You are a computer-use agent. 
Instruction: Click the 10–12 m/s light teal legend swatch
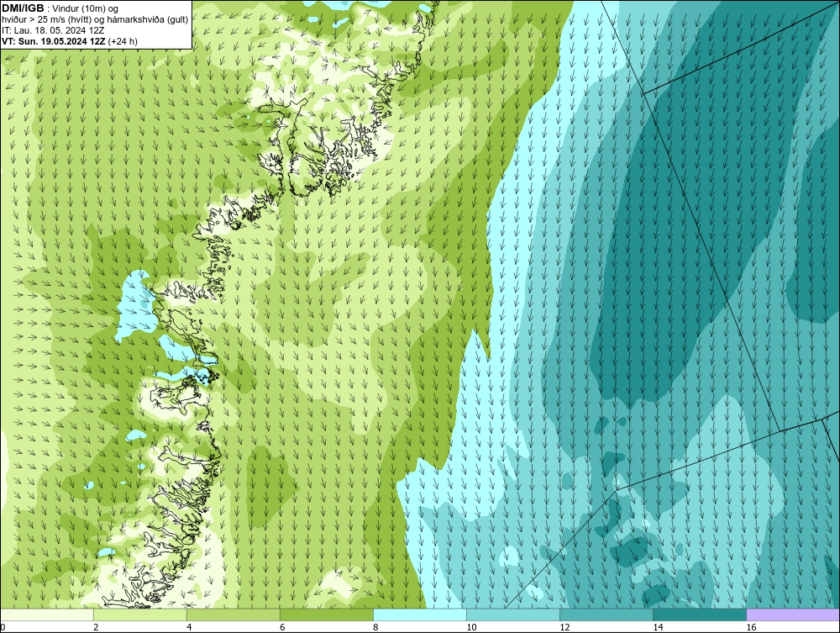tap(513, 615)
